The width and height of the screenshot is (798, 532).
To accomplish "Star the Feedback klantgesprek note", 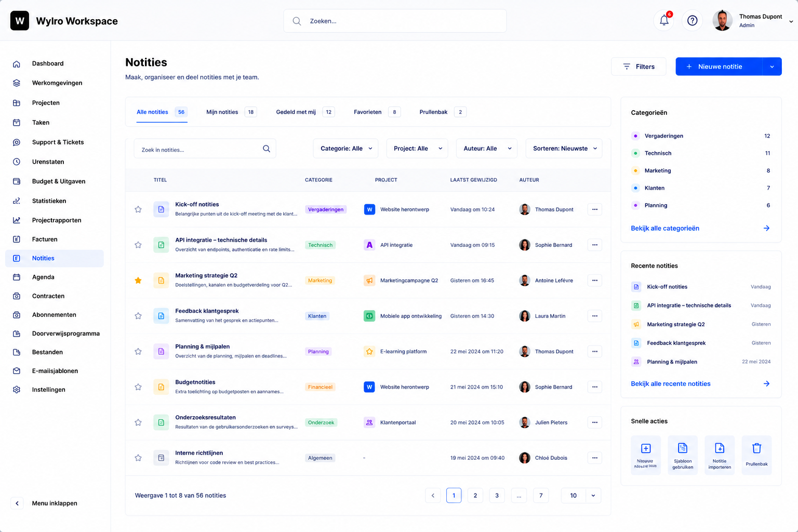I will coord(138,316).
